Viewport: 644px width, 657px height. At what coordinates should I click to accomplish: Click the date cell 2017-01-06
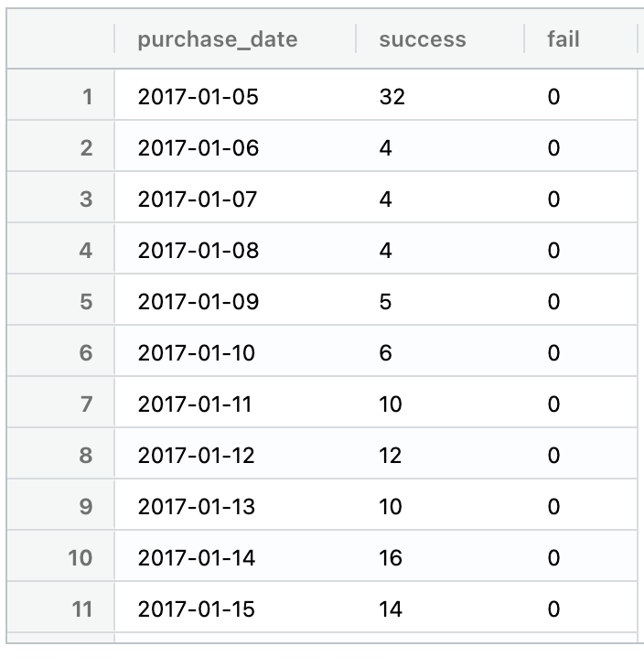(199, 147)
